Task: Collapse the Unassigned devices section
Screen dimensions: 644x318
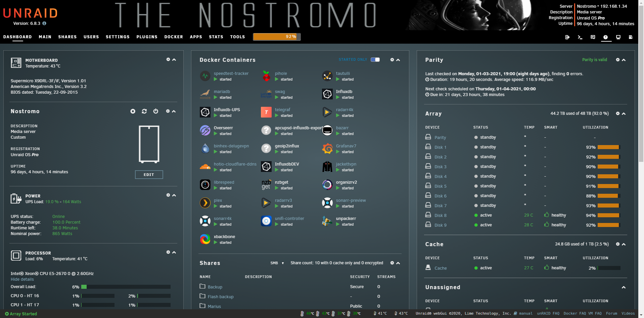Action: (624, 287)
